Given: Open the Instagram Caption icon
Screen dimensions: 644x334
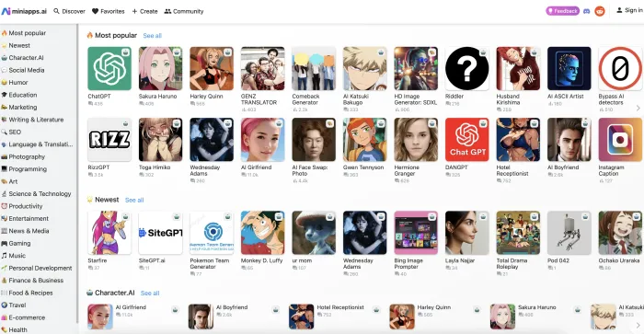Looking at the screenshot, I should (x=620, y=140).
